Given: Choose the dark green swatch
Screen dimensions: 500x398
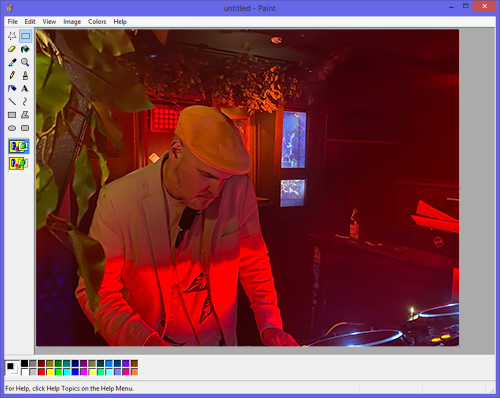Looking at the screenshot, I should [58, 363].
